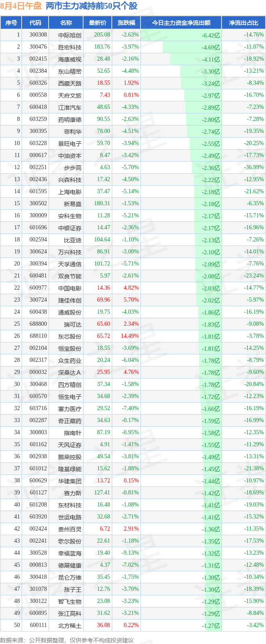Select the stock name 贵州百灵

click(x=70, y=529)
